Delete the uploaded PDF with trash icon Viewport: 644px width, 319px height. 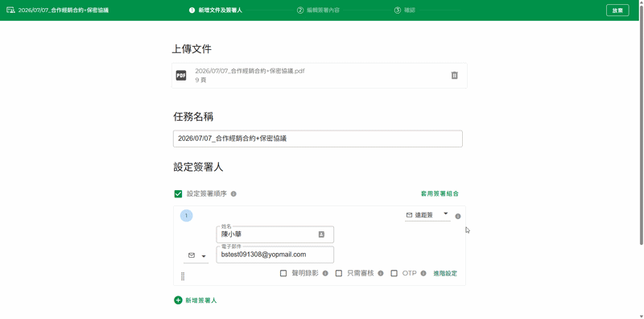[454, 75]
